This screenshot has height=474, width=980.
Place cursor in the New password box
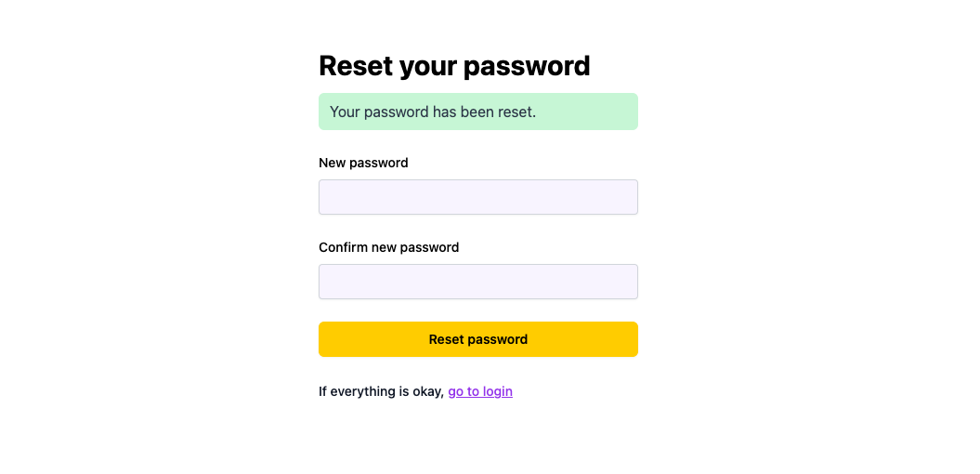point(477,197)
